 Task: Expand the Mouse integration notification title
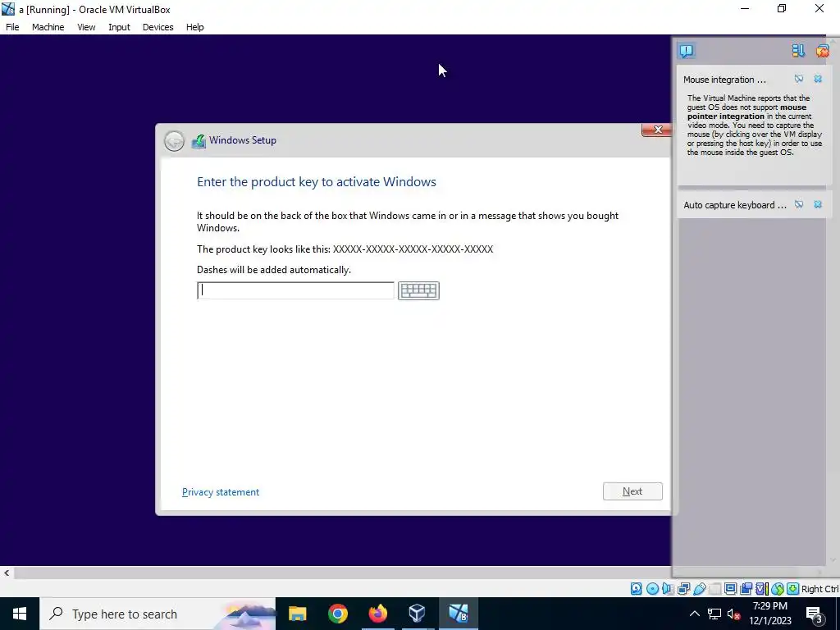point(724,80)
